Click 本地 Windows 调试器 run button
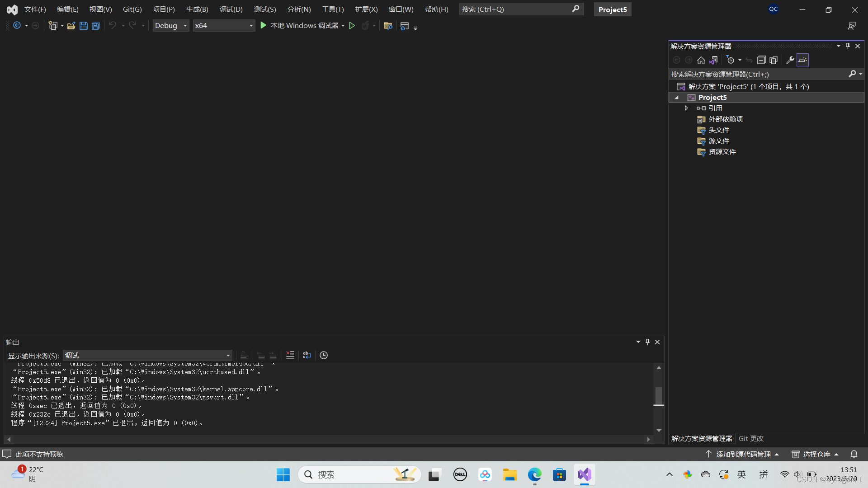Image resolution: width=868 pixels, height=488 pixels. (299, 26)
